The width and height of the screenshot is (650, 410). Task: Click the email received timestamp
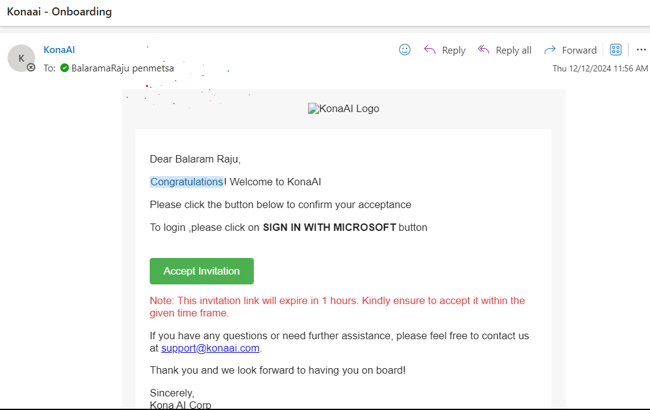(x=600, y=69)
